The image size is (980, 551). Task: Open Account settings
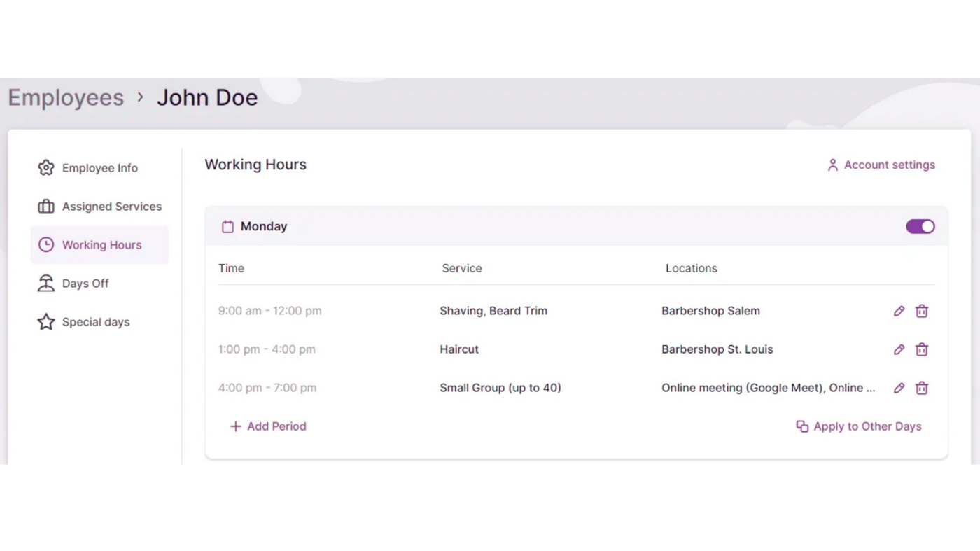click(881, 165)
